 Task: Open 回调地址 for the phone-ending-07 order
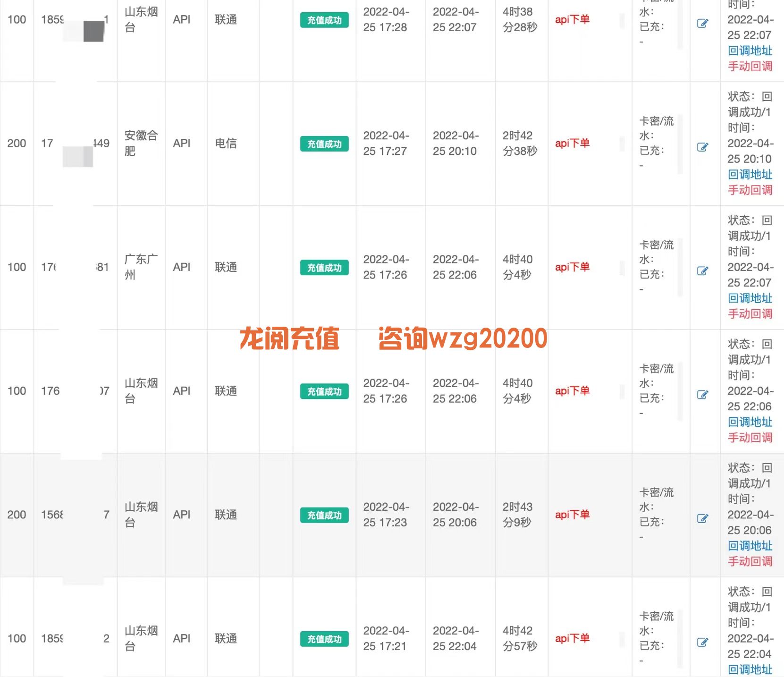[750, 422]
